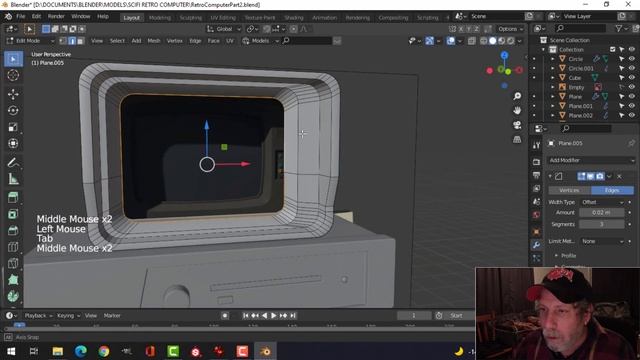Jump to the timeline end
Viewport: 640px width, 360px height.
293,316
